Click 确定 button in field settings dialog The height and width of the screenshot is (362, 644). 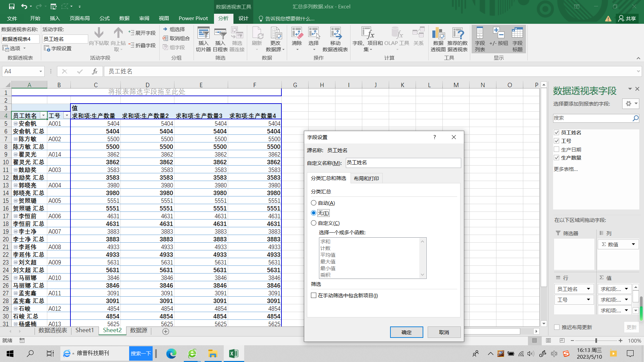[x=407, y=332]
